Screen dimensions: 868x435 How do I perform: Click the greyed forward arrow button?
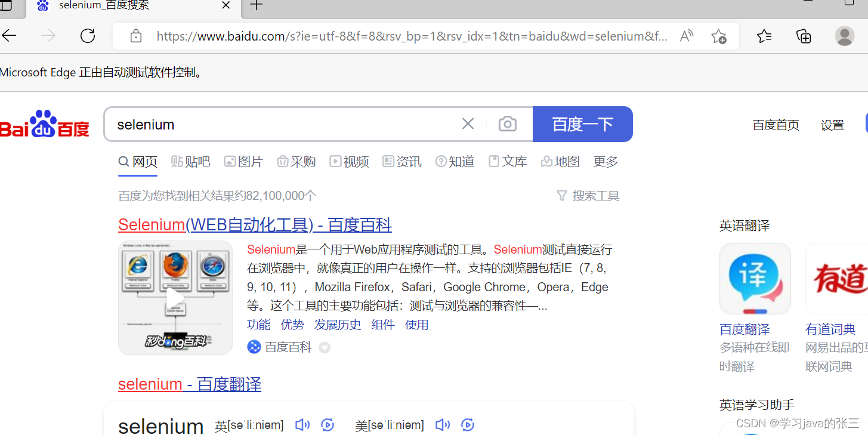(48, 36)
